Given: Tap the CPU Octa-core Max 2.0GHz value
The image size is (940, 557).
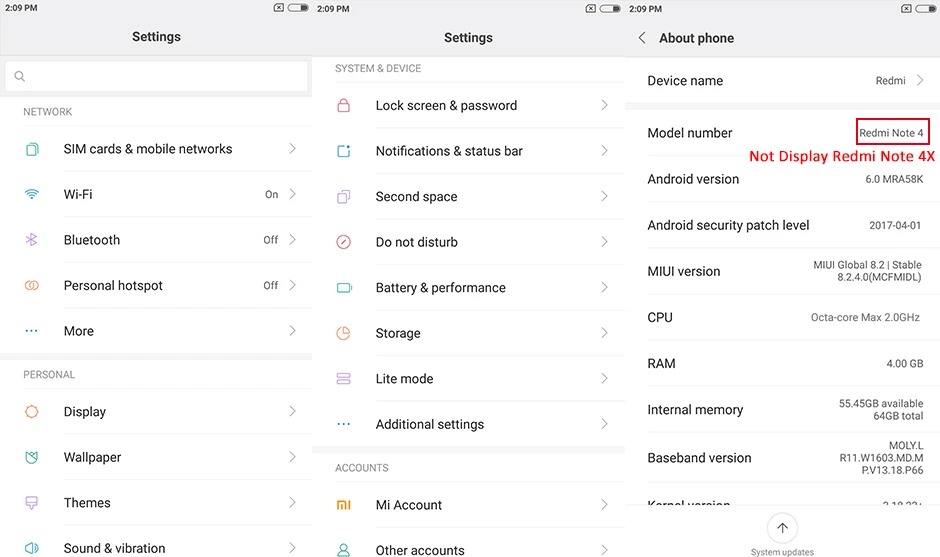Looking at the screenshot, I should coord(865,317).
